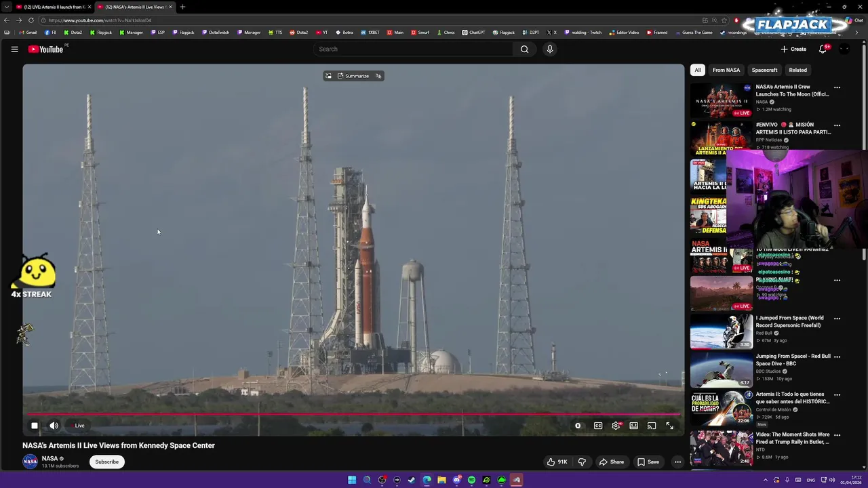
Task: Click the Summarize button over the video
Action: click(x=353, y=76)
